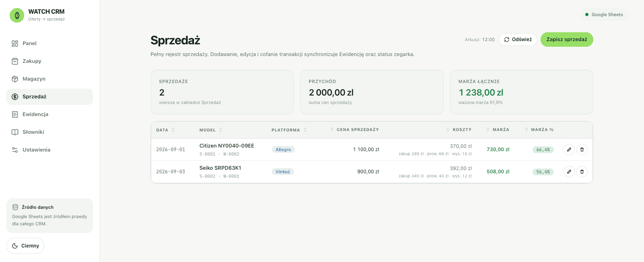This screenshot has height=262, width=644.
Task: Open the Panel menu item
Action: coord(50,44)
